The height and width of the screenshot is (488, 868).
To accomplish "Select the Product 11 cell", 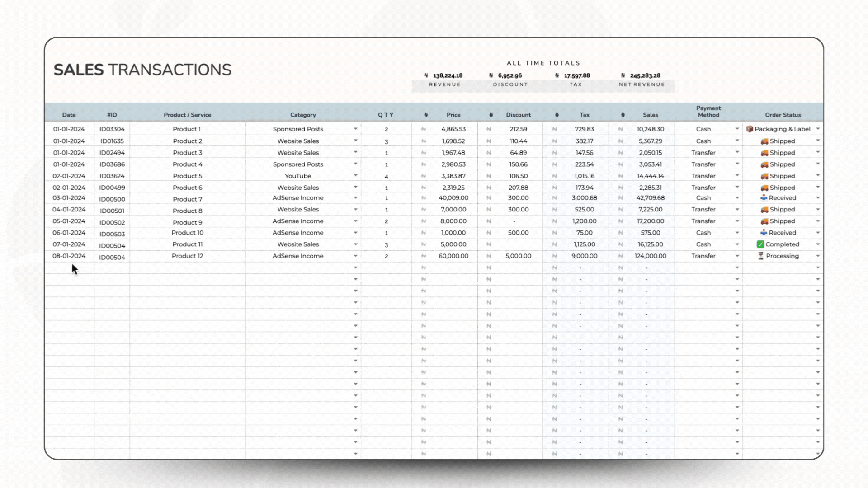I will [188, 244].
